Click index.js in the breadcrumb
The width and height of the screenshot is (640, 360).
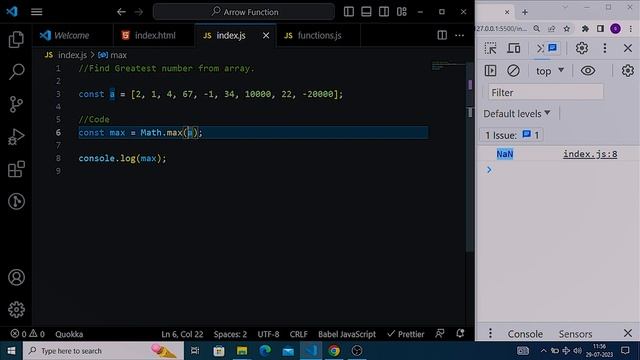pyautogui.click(x=72, y=55)
